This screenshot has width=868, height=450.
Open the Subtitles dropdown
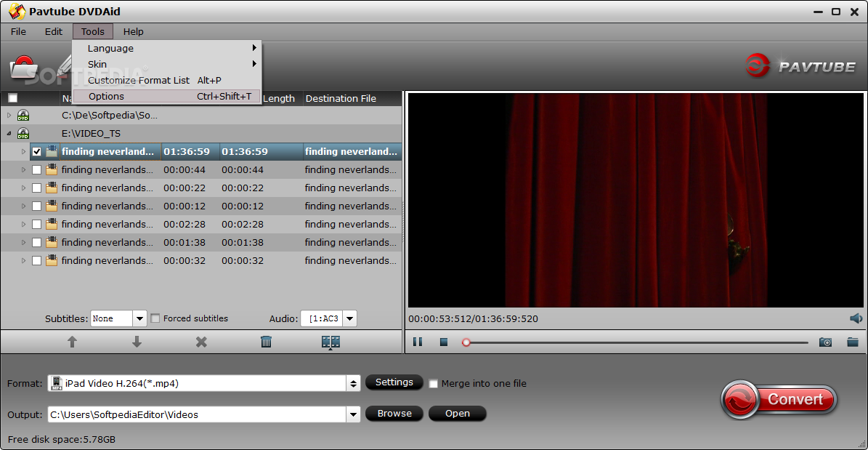(x=139, y=318)
